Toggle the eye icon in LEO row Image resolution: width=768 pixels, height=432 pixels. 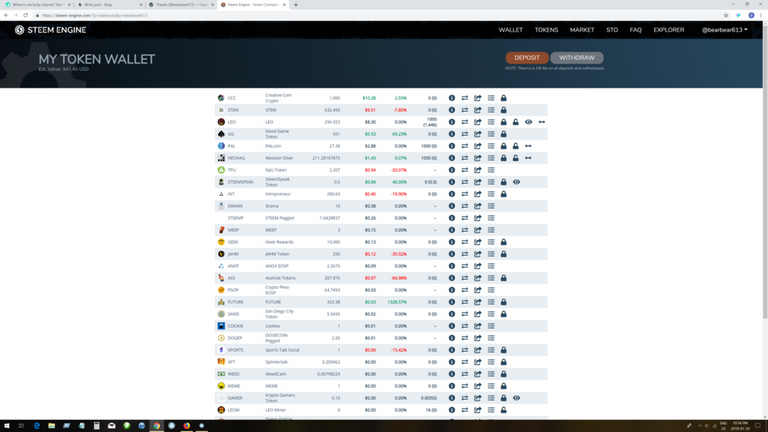528,122
